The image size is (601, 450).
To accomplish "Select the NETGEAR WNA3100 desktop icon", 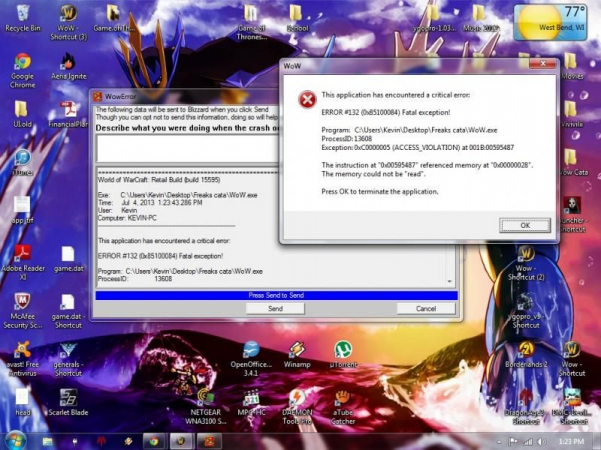I will tap(206, 407).
